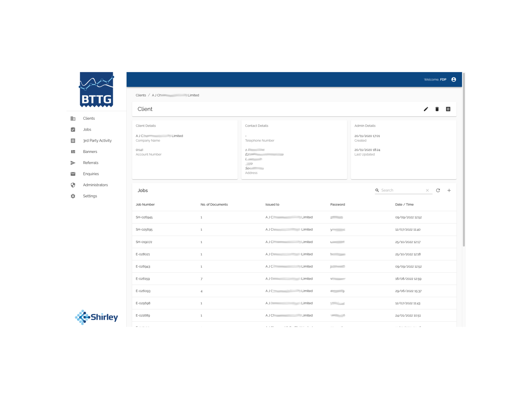Image resolution: width=532 pixels, height=399 pixels.
Task: Edit the client with pencil icon
Action: click(426, 109)
